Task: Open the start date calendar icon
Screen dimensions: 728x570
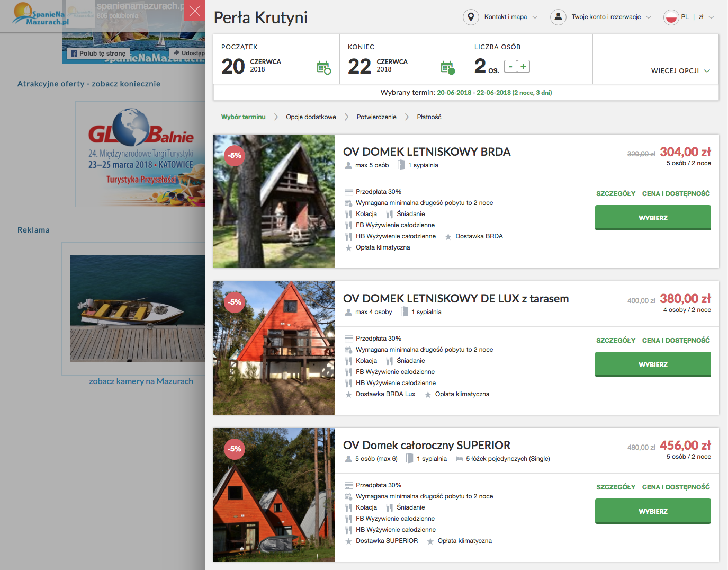Action: pyautogui.click(x=323, y=68)
